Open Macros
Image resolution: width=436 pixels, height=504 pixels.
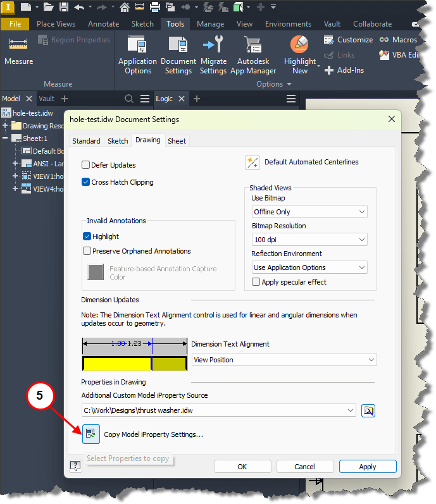click(398, 40)
